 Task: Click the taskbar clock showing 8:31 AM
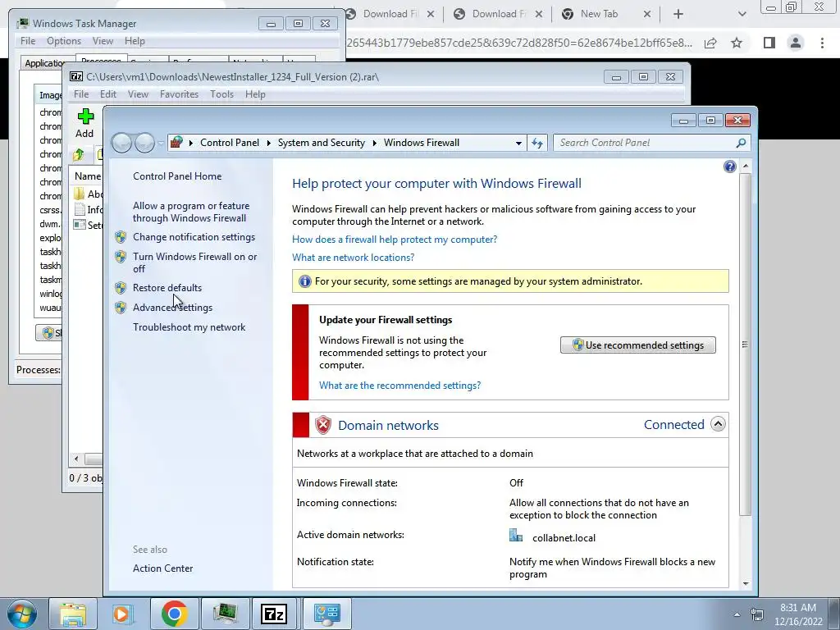click(798, 614)
